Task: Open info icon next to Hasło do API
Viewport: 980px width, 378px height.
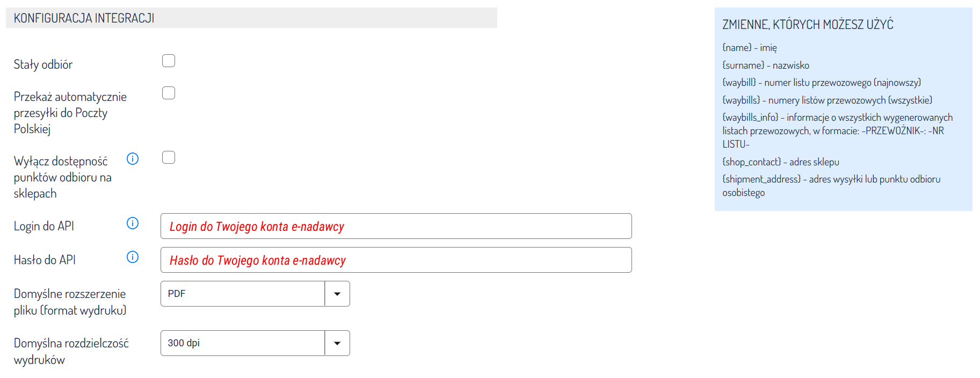Action: [133, 257]
